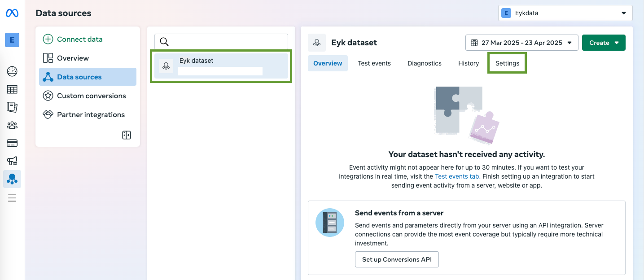Screen dimensions: 644x280
Task: Open the dashboard gauge icon in sidebar
Action: coord(12,71)
